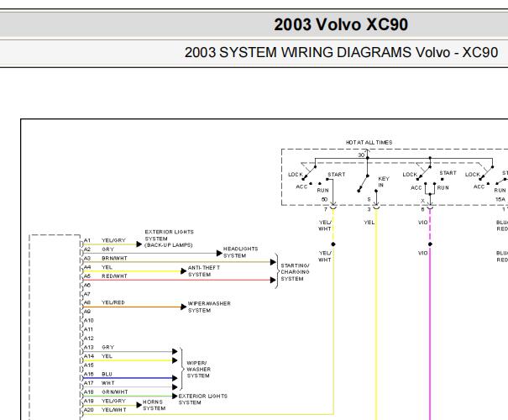The height and width of the screenshot is (420, 508).
Task: Click the connector pin label "A1"
Action: click(x=87, y=240)
